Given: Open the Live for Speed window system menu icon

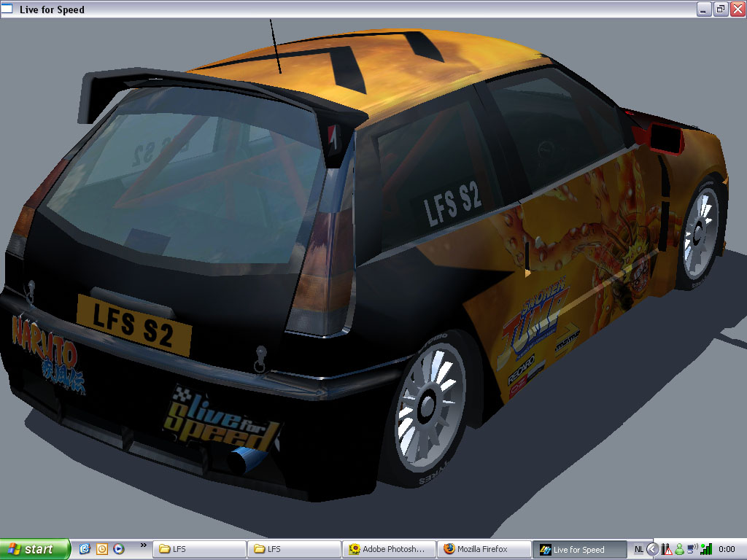Looking at the screenshot, I should click(7, 9).
